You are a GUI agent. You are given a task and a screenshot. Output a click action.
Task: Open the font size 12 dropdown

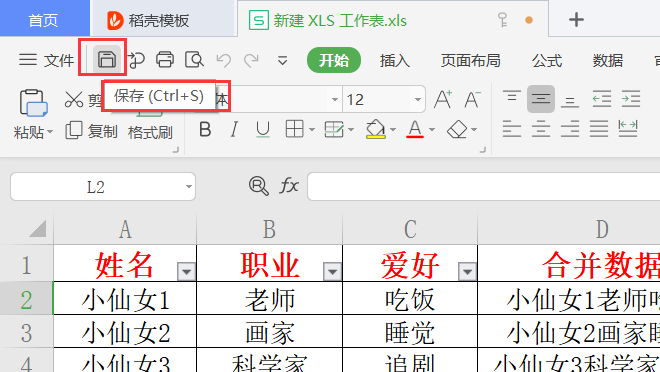coord(418,100)
